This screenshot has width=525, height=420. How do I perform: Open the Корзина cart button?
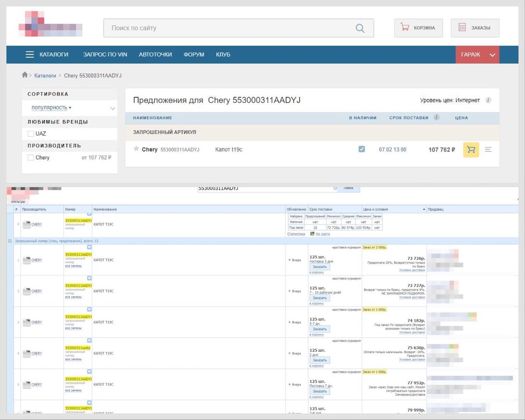point(418,28)
